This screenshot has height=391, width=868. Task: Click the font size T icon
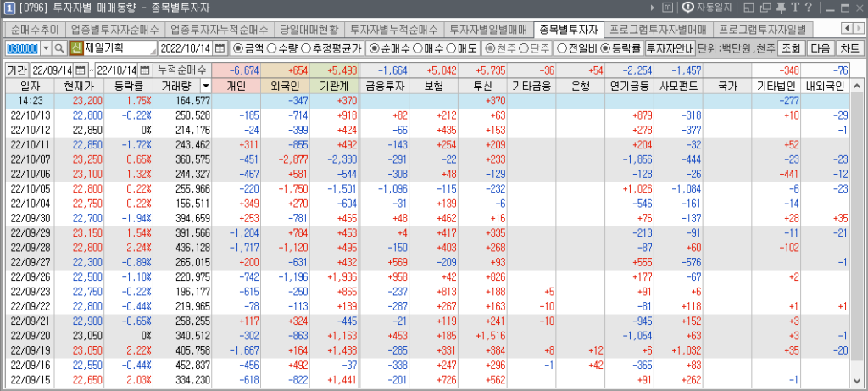[794, 8]
